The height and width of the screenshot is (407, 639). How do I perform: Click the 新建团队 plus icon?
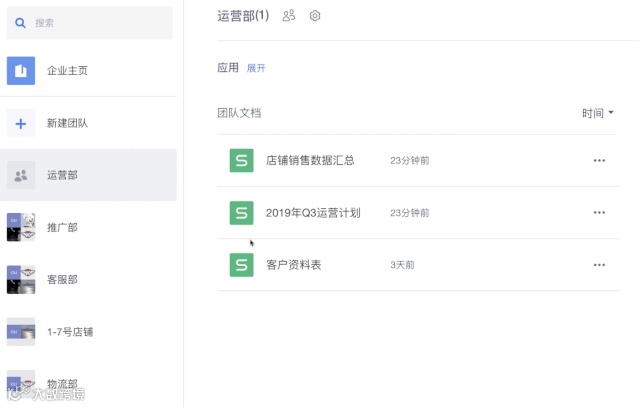pos(21,123)
